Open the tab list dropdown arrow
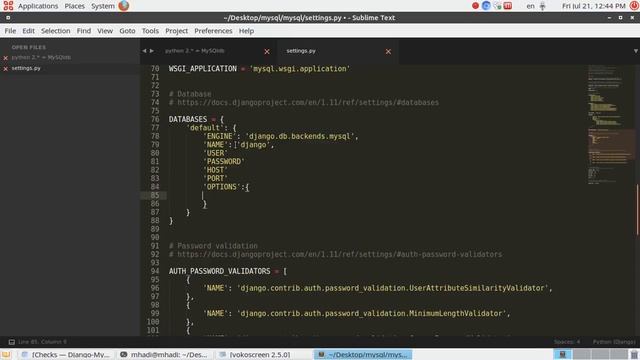640x360 pixels. tap(636, 51)
